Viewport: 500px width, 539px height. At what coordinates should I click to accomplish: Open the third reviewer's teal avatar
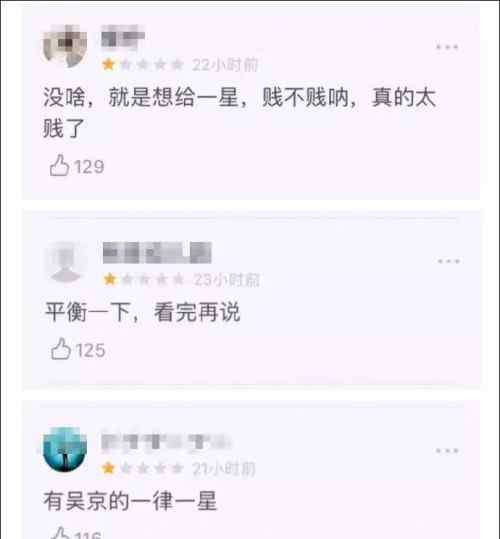click(65, 449)
